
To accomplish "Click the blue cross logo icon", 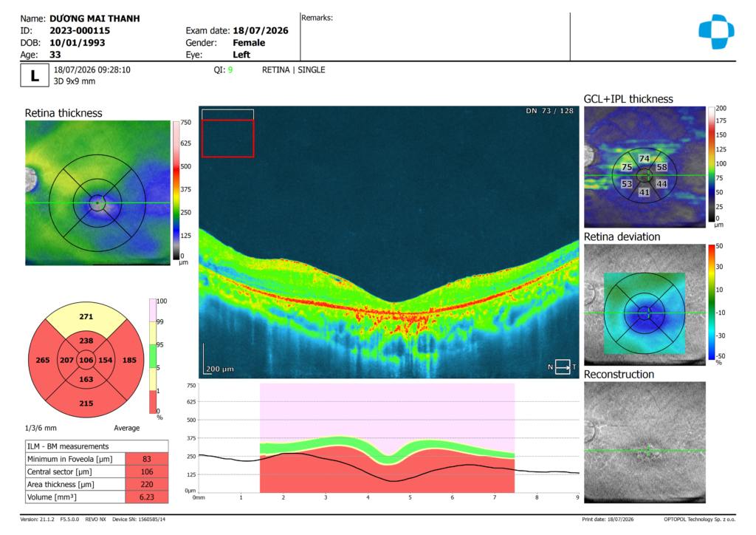I will [x=716, y=31].
